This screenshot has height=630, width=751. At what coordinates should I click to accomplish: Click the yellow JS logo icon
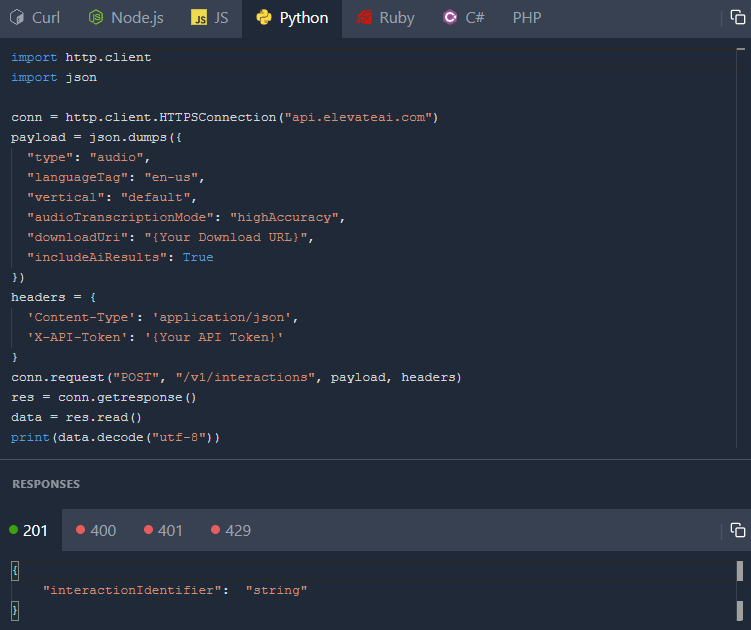click(x=199, y=18)
